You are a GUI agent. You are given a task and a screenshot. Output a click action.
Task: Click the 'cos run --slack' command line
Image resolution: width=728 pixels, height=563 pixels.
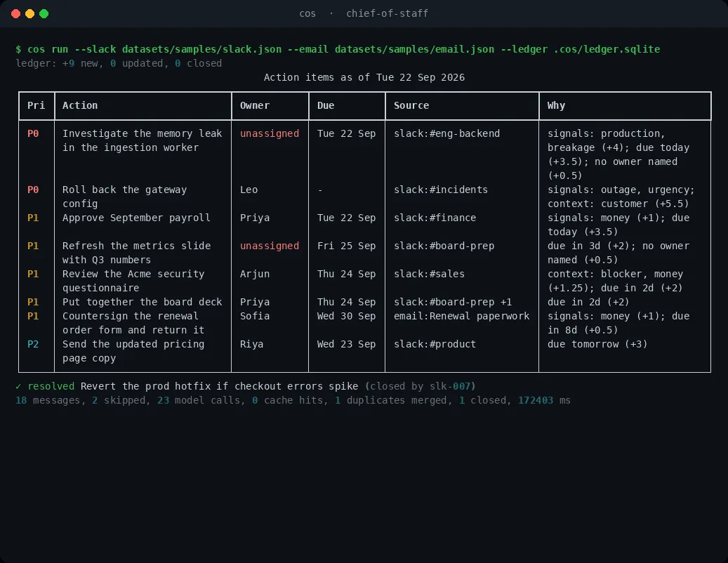[x=338, y=49]
